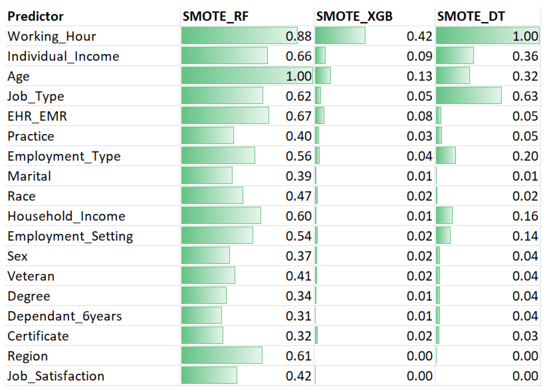Select the Practice predictor cell
The height and width of the screenshot is (392, 550).
tap(31, 136)
